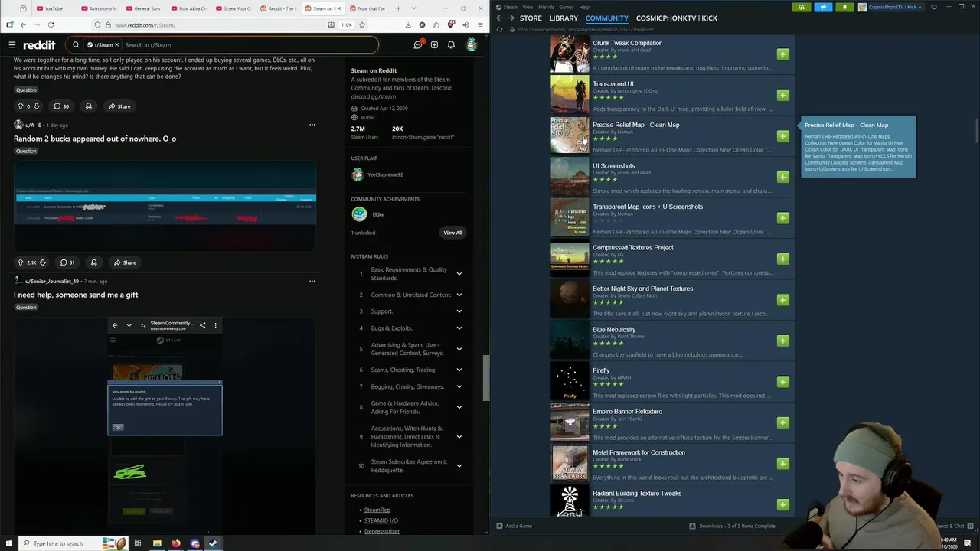Subscribe to Better Night Sky mod
The width and height of the screenshot is (980, 551).
click(782, 300)
